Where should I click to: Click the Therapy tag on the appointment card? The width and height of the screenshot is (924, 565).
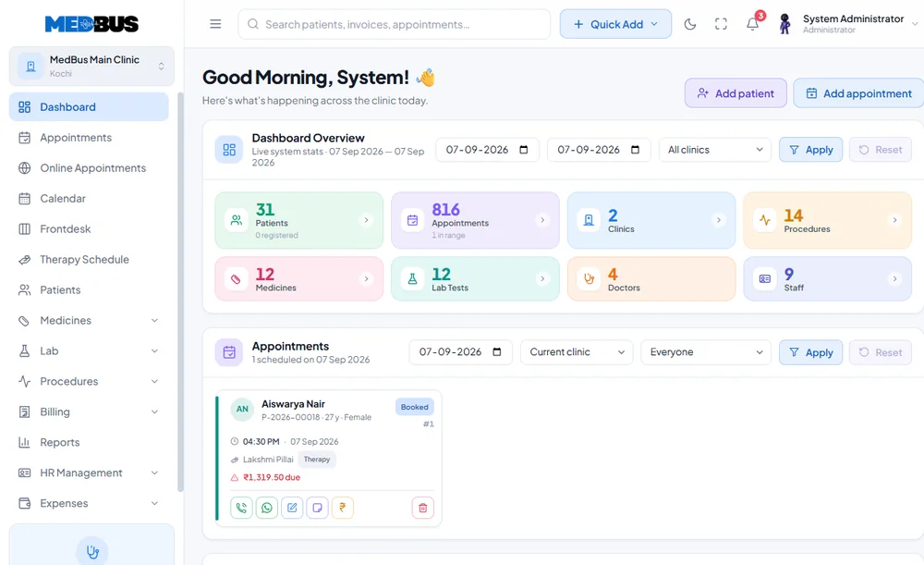tap(317, 460)
